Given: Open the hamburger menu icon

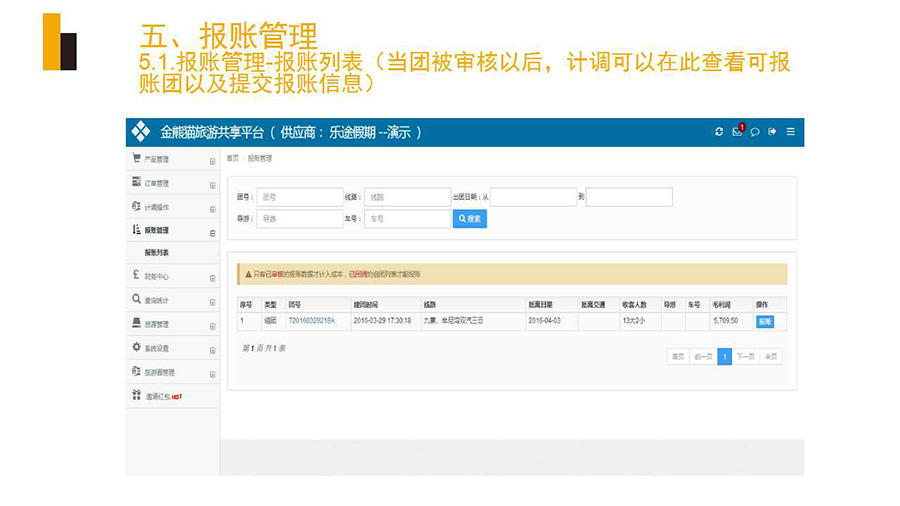Looking at the screenshot, I should [x=790, y=131].
